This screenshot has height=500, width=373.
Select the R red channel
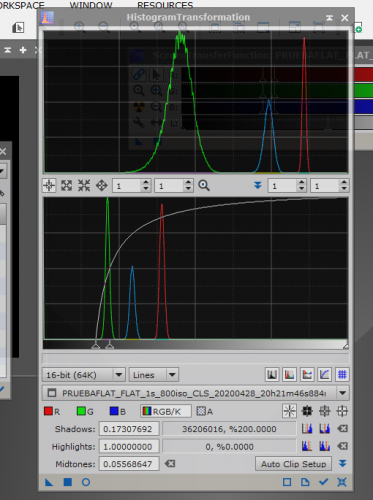52,411
